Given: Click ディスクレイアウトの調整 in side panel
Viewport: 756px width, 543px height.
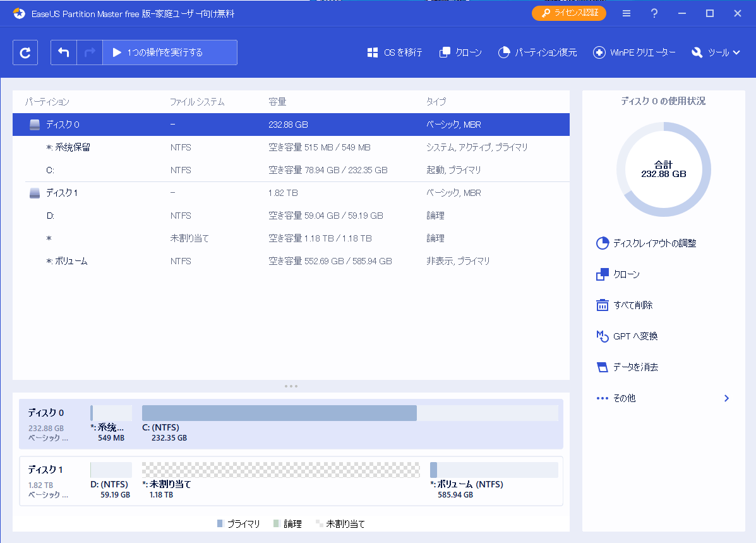Looking at the screenshot, I should point(646,243).
